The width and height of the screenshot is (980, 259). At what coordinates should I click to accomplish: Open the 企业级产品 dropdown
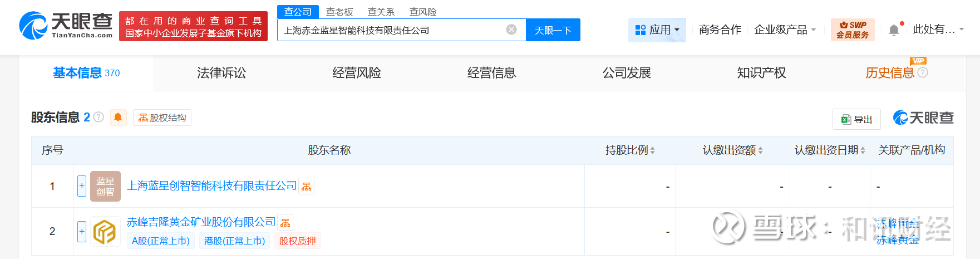785,30
